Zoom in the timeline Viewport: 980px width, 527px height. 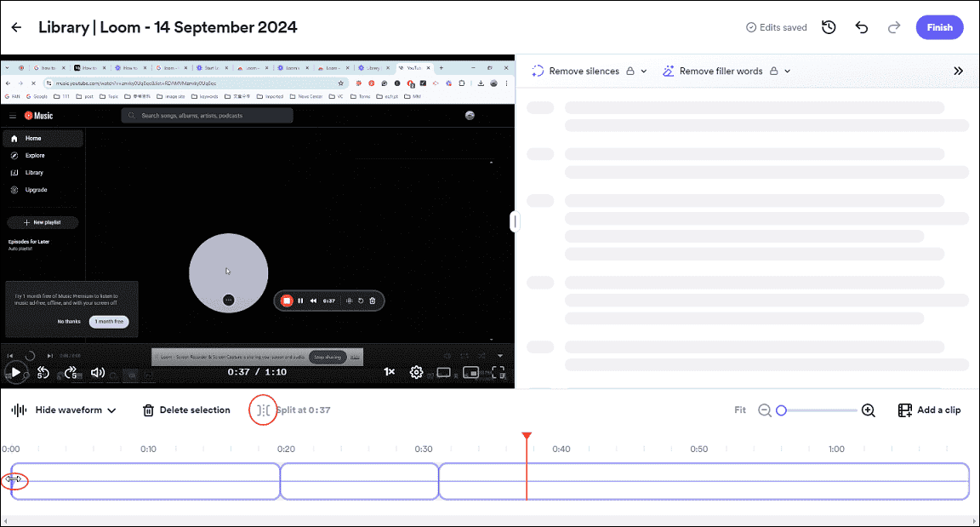868,410
